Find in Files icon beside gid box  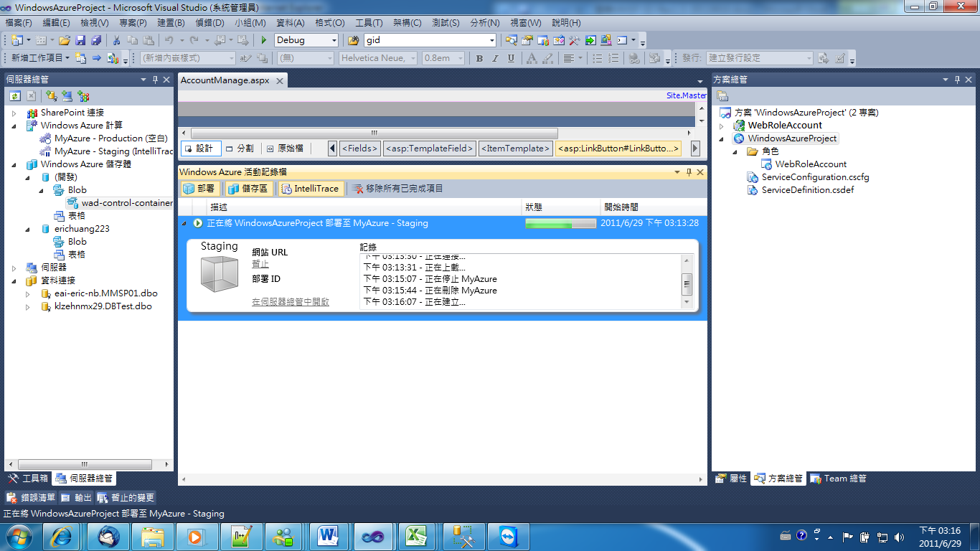[x=353, y=40]
